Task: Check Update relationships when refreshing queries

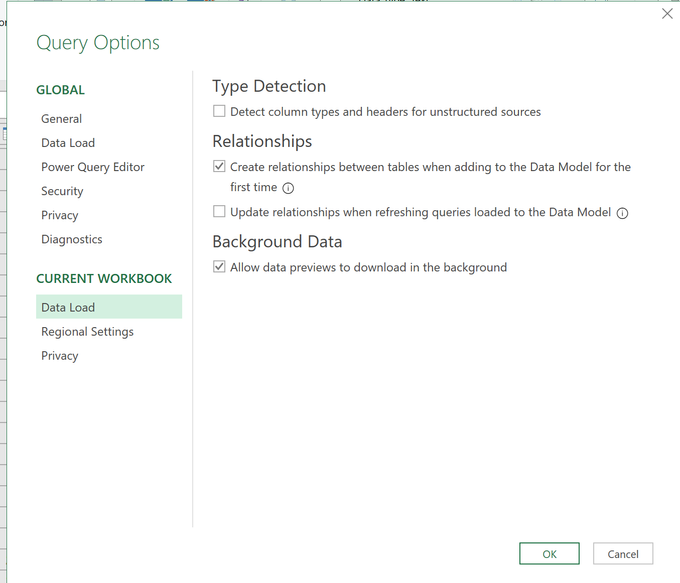Action: tap(219, 212)
